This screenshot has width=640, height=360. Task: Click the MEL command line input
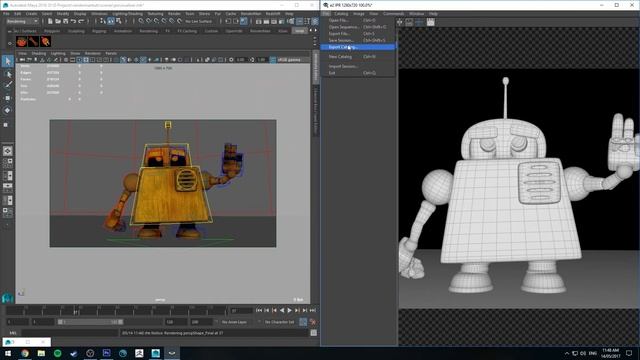70,333
